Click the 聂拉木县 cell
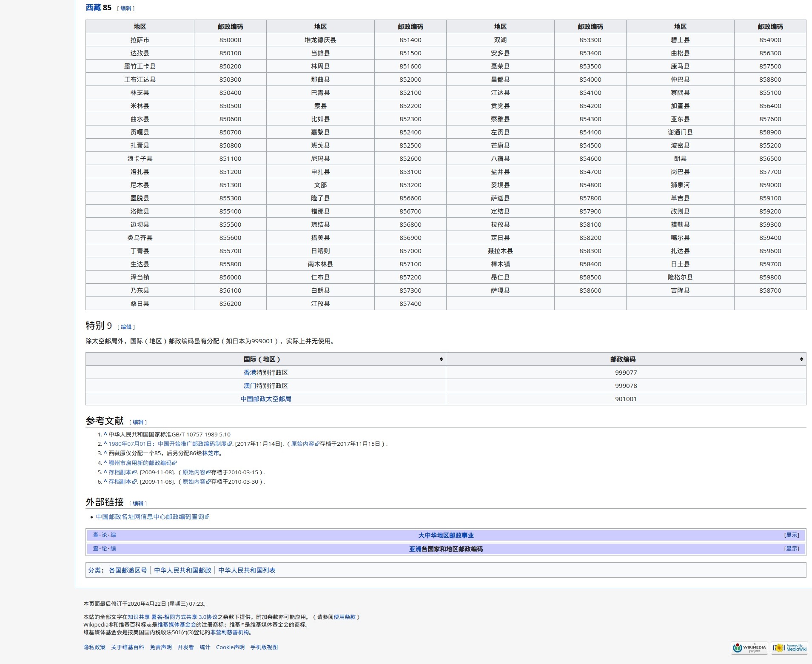The width and height of the screenshot is (812, 664). pyautogui.click(x=500, y=251)
